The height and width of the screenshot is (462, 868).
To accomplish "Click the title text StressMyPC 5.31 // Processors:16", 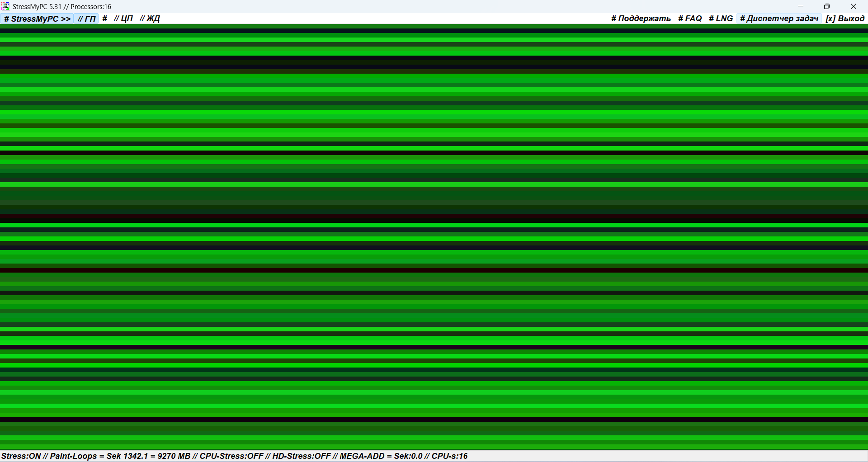I will 62,7.
